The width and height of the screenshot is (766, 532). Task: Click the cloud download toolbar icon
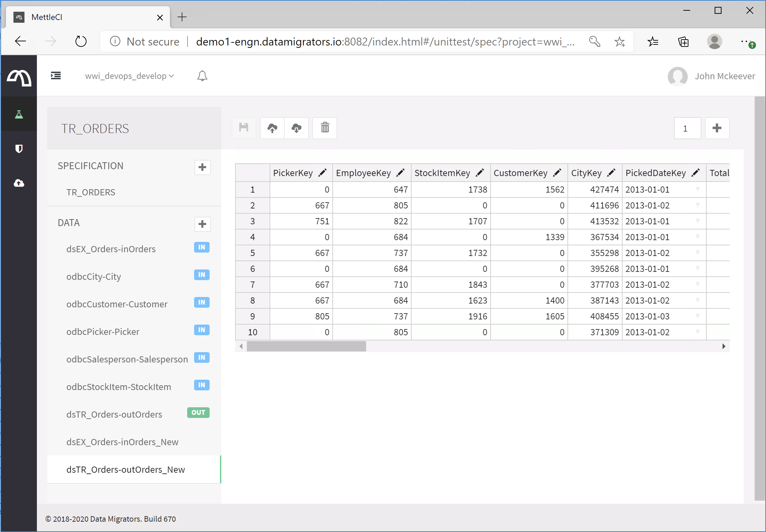tap(296, 128)
